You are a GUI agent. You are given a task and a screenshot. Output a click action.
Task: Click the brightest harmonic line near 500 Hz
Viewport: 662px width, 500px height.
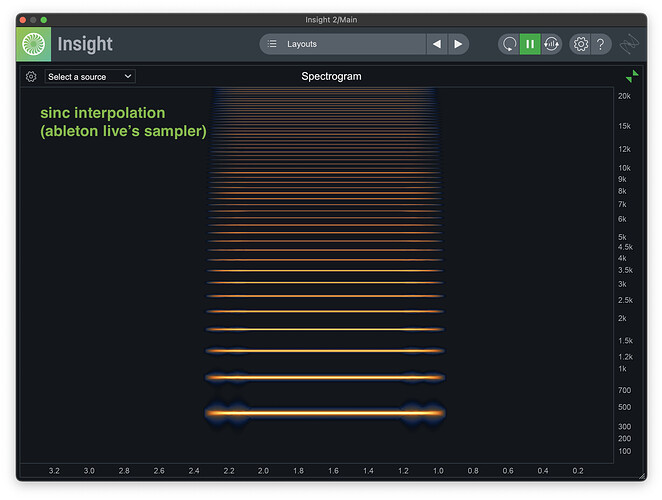pyautogui.click(x=324, y=412)
